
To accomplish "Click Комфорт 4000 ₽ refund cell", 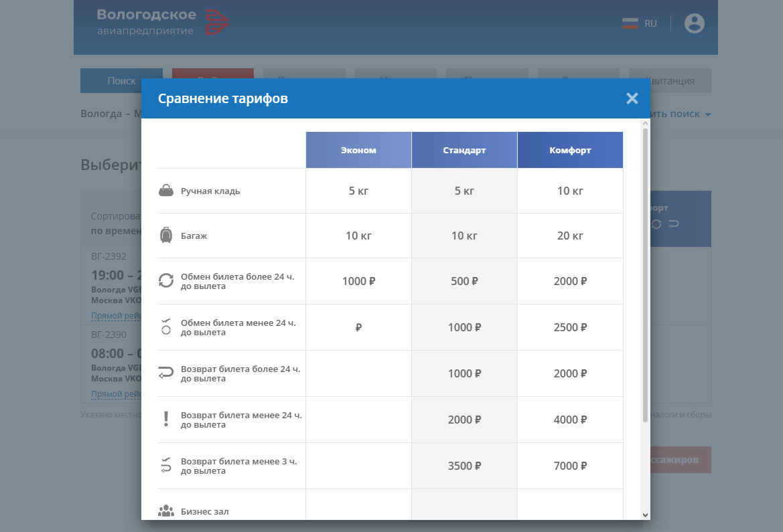I will pos(570,420).
